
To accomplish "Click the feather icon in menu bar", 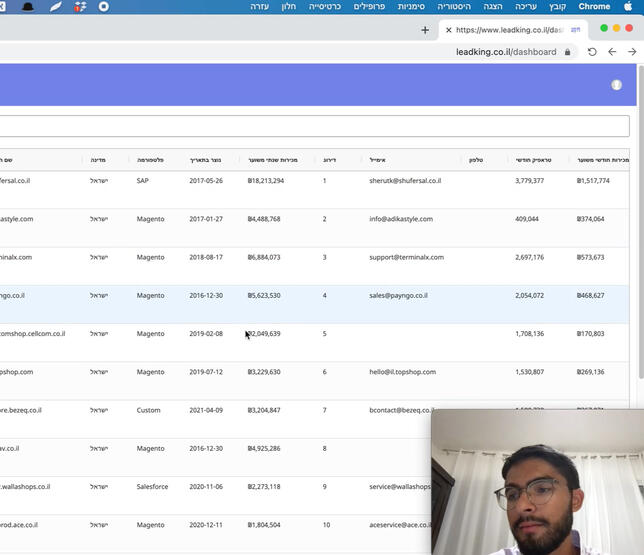I will tap(56, 6).
